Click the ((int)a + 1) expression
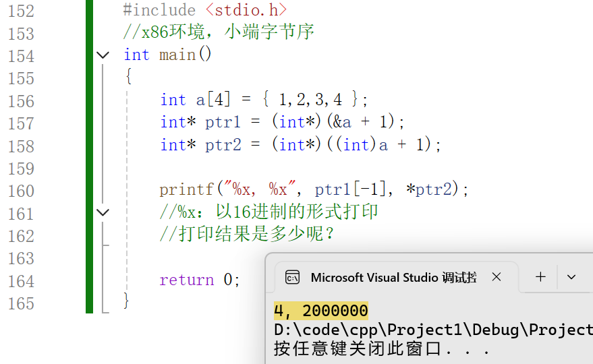This screenshot has height=364, width=593. coord(379,145)
